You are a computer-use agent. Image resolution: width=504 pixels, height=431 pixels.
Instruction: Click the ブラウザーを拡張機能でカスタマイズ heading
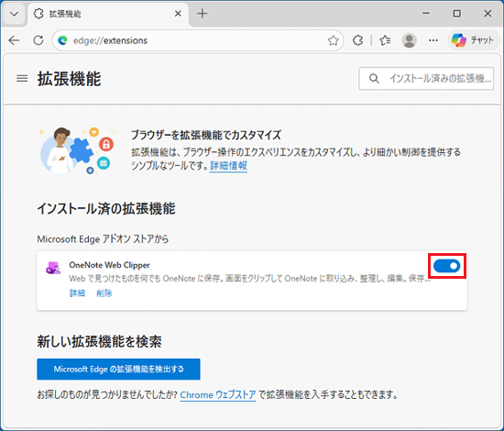pyautogui.click(x=206, y=135)
